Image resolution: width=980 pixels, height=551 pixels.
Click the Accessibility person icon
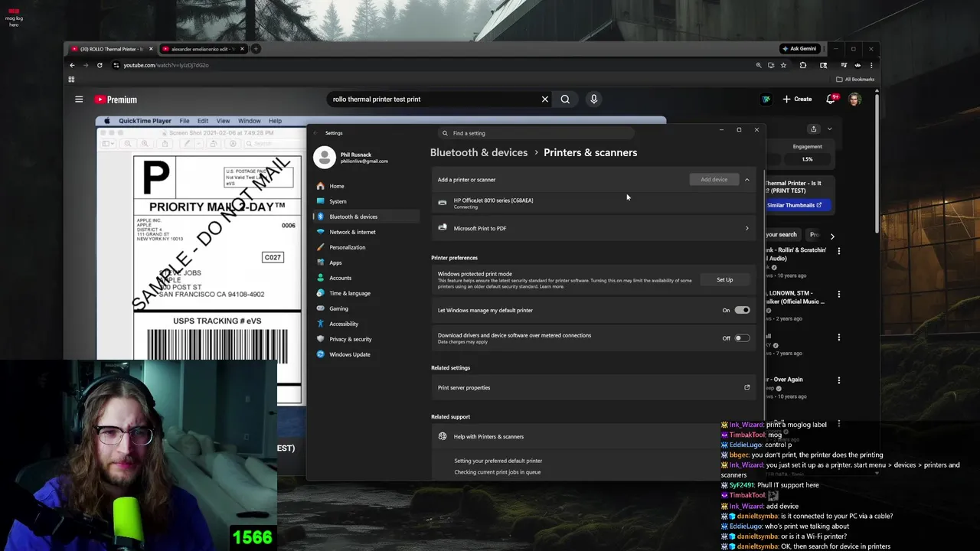coord(321,324)
